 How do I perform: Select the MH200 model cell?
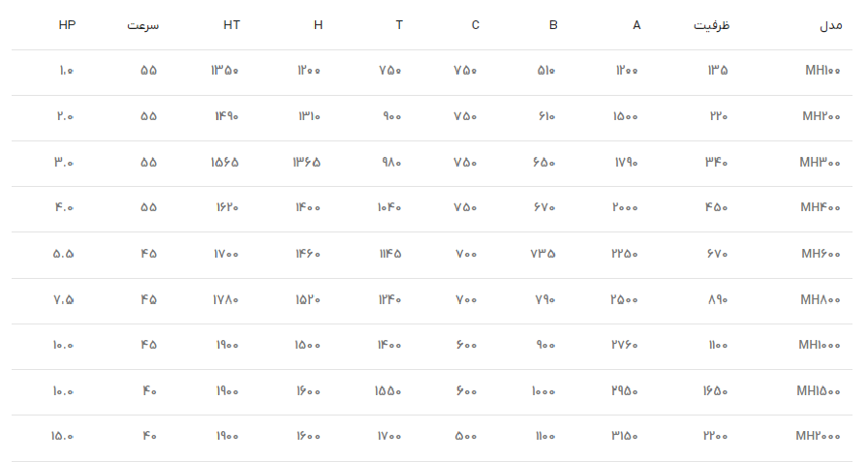click(824, 116)
